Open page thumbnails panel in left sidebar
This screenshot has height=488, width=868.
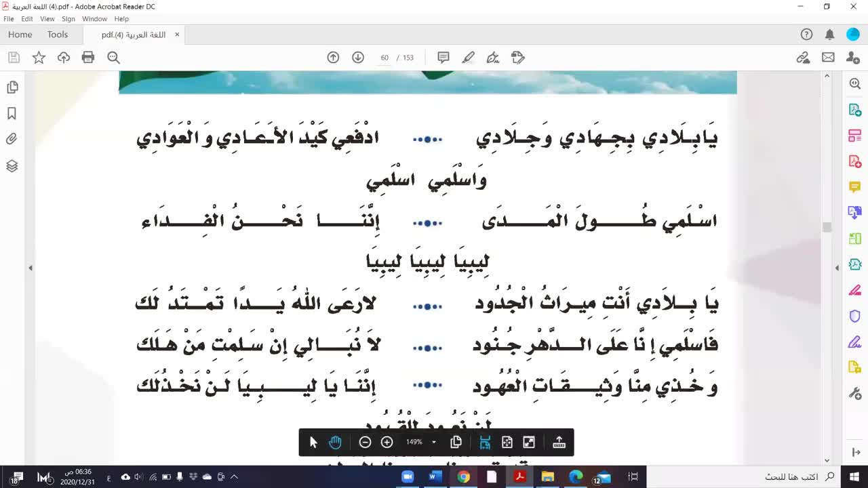12,87
